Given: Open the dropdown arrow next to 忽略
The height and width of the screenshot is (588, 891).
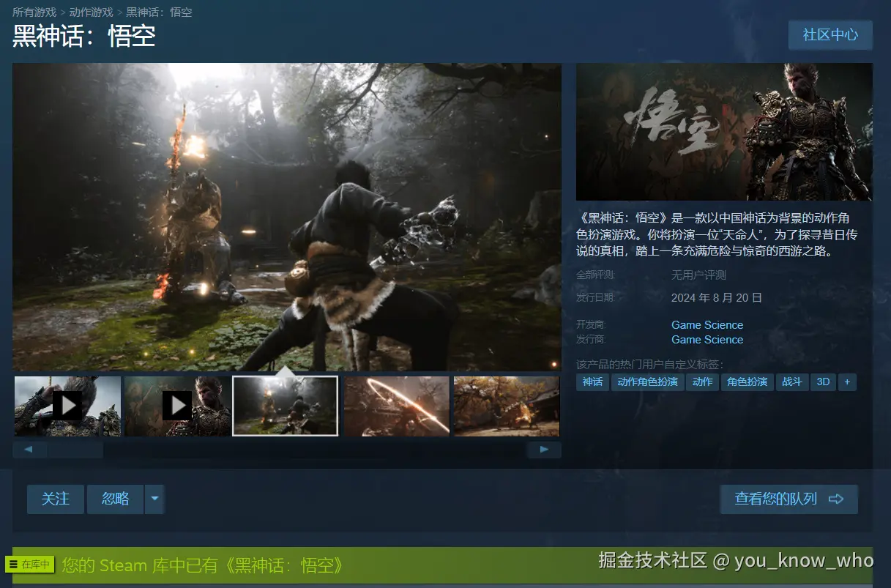Looking at the screenshot, I should click(x=154, y=499).
